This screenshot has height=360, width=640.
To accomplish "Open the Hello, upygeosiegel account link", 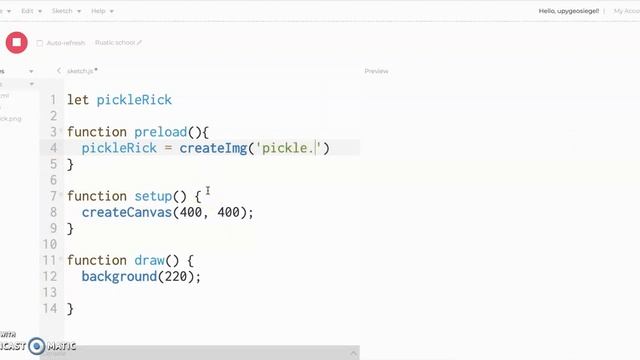I will (x=569, y=11).
